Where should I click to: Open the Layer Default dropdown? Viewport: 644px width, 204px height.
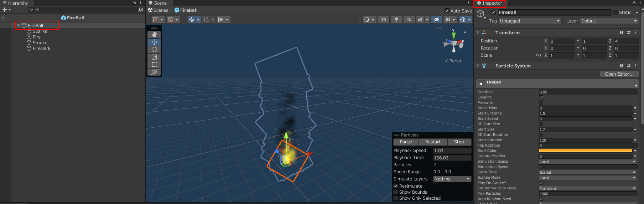[609, 21]
